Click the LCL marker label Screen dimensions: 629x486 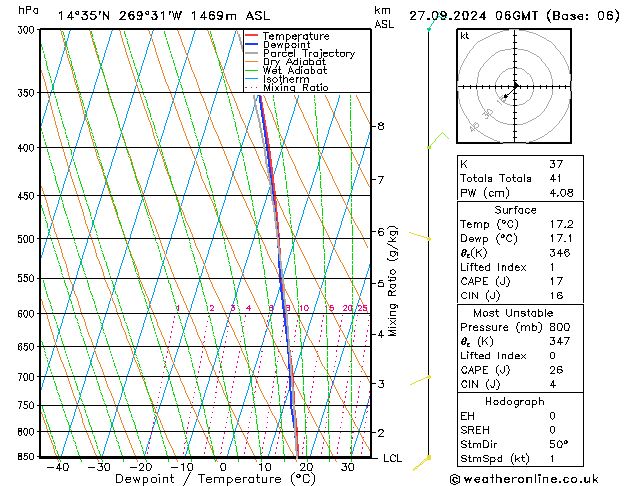[x=392, y=458]
